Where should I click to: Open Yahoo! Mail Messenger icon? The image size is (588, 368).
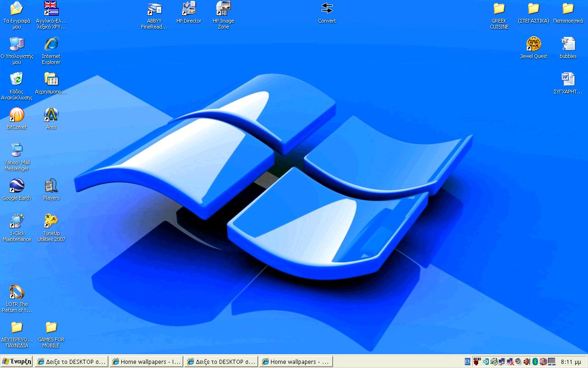[x=17, y=157]
